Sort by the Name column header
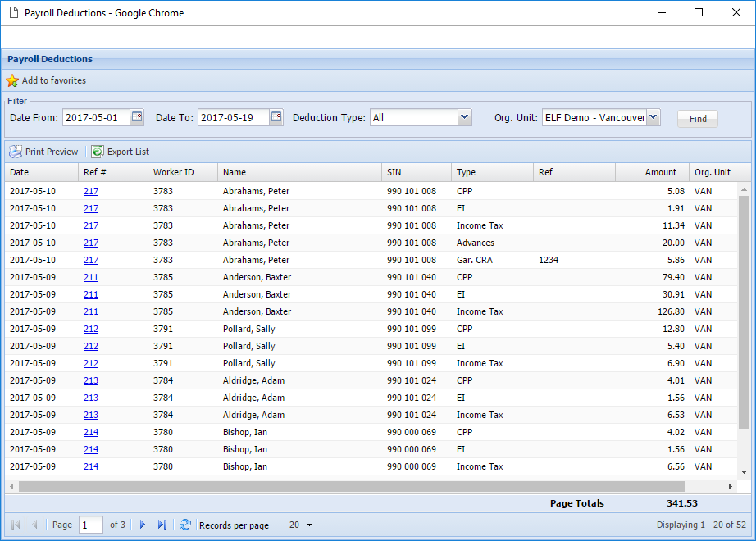 [x=235, y=172]
